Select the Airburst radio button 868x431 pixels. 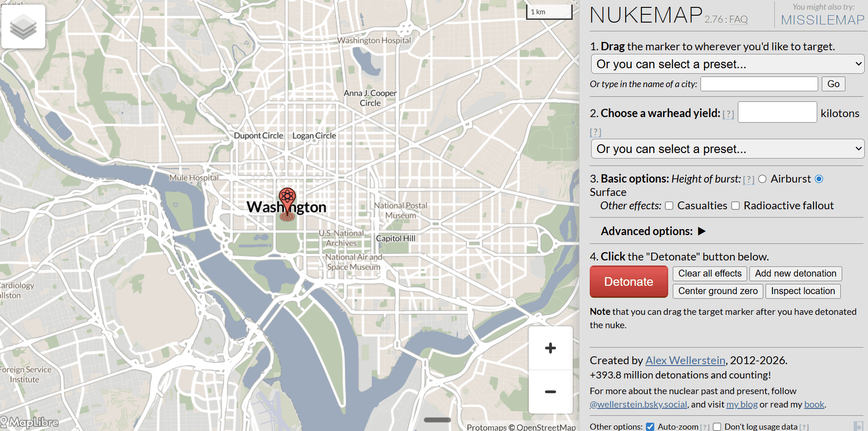click(762, 179)
